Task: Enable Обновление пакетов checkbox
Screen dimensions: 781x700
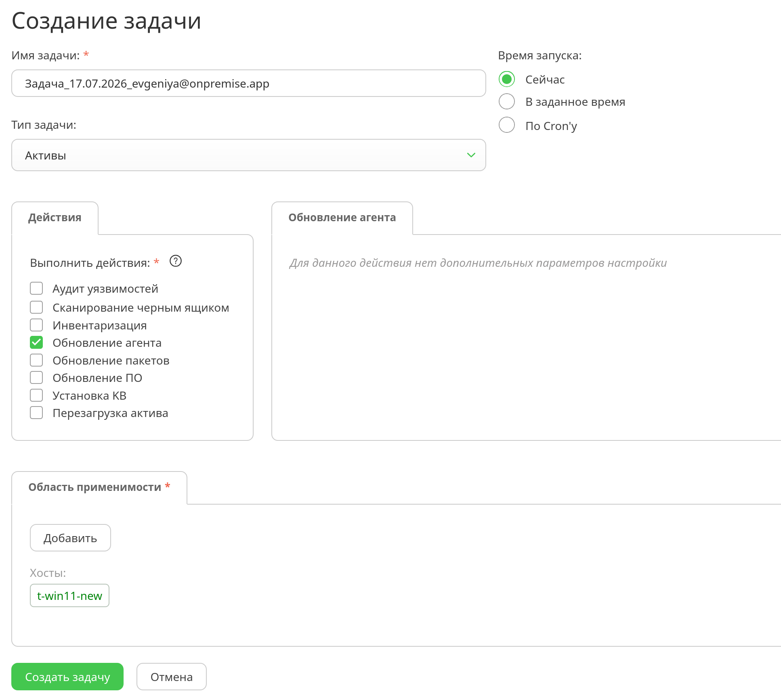Action: pos(36,360)
